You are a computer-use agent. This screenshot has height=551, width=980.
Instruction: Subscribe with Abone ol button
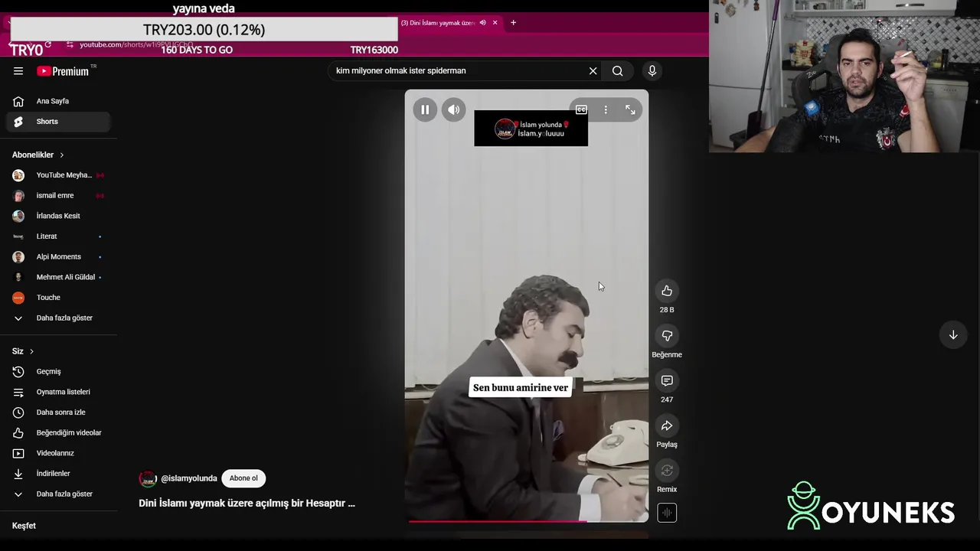coord(243,478)
